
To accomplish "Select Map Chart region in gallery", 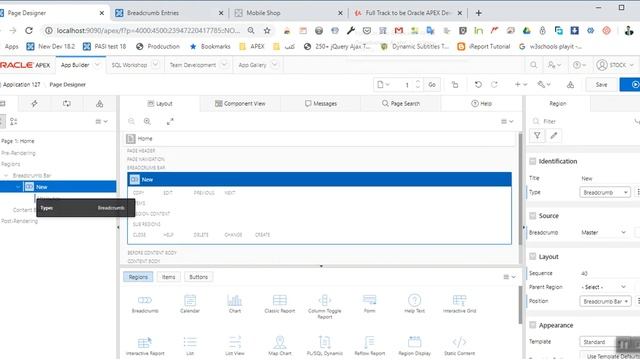I will pos(280,346).
